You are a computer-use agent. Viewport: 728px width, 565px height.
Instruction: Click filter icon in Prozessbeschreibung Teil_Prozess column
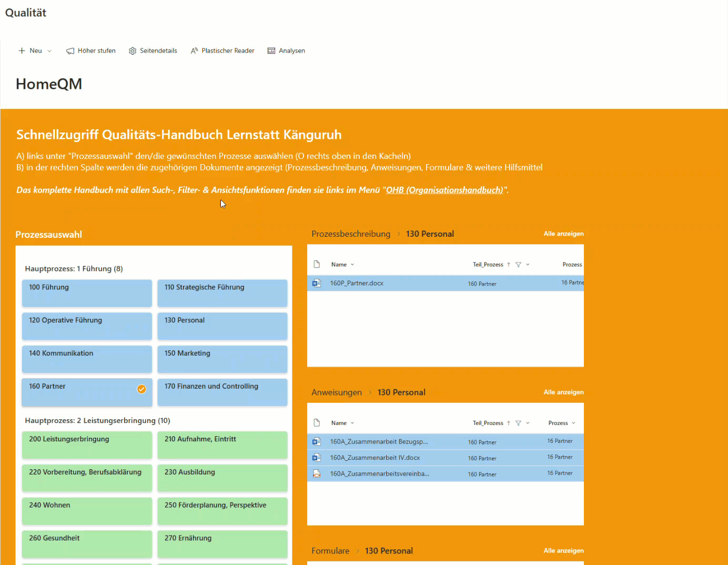[518, 265]
